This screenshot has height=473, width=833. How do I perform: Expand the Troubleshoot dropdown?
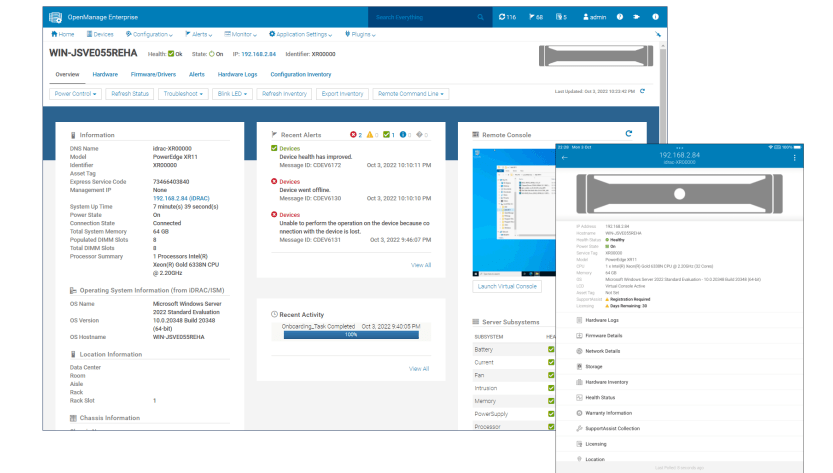tap(183, 94)
